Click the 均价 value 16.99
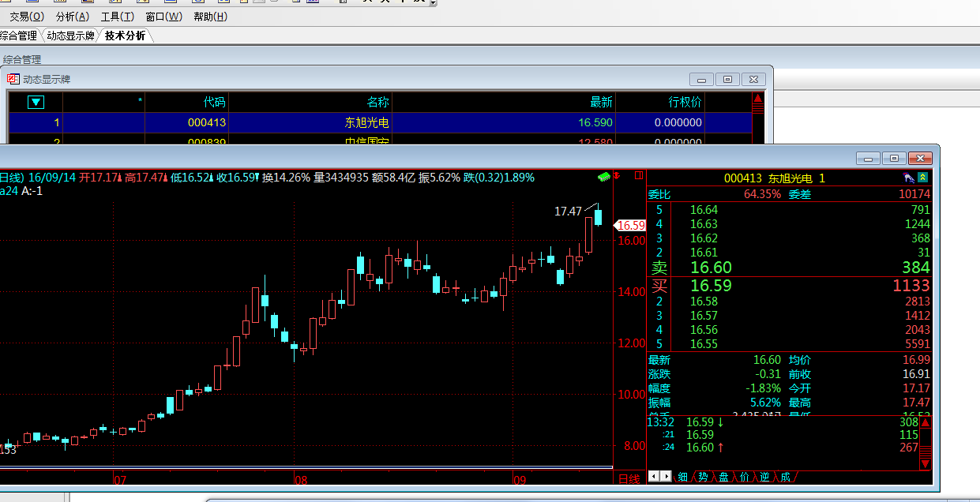The height and width of the screenshot is (502, 980). pos(915,359)
